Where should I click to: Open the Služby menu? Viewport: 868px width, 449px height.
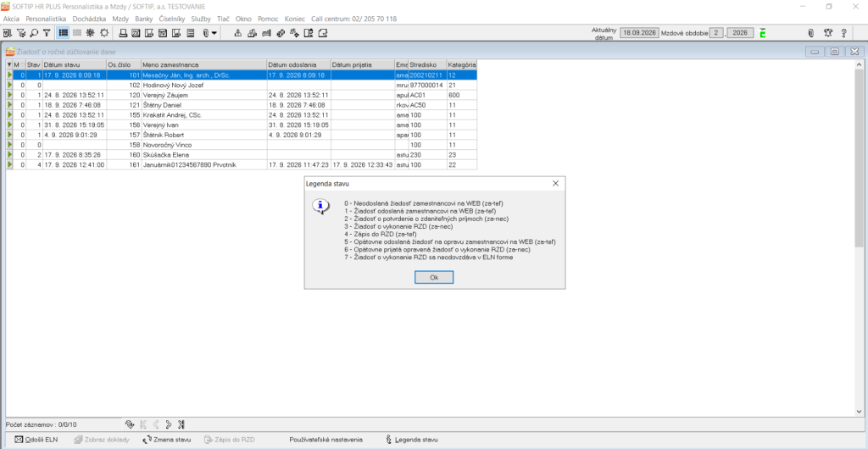click(x=202, y=19)
